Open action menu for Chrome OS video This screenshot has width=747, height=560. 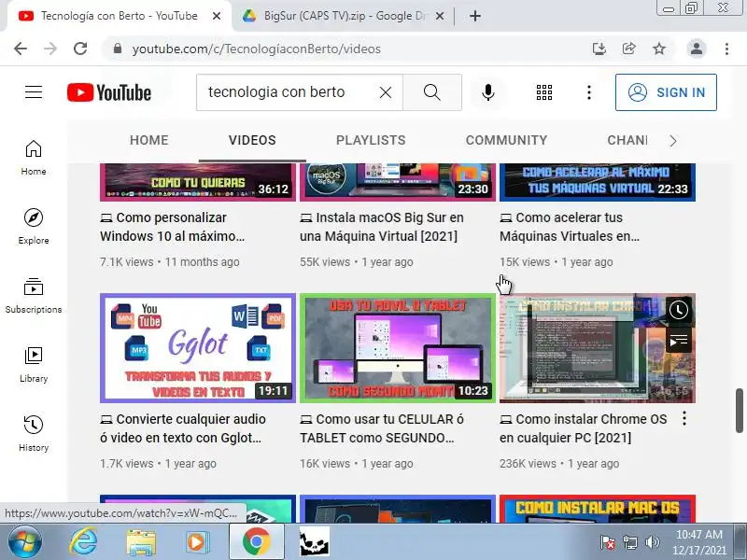[684, 418]
